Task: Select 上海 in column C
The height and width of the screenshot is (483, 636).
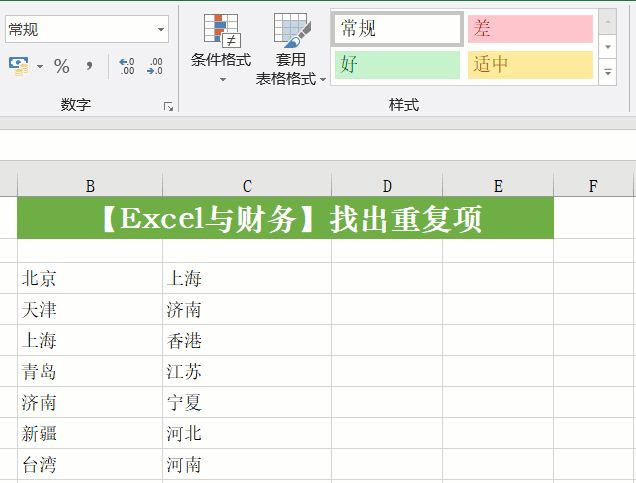Action: tap(247, 278)
